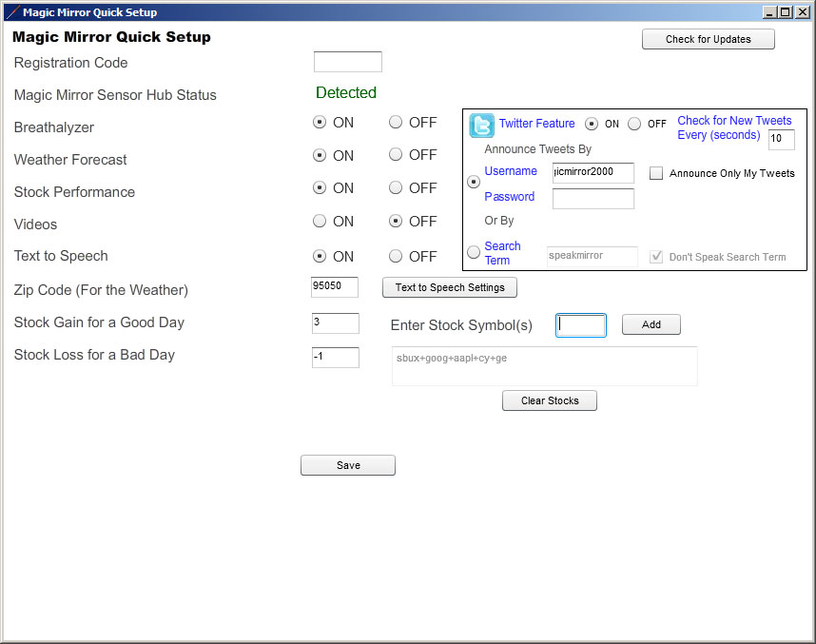Edit the tweet check interval seconds field
This screenshot has width=816, height=644.
[x=782, y=140]
